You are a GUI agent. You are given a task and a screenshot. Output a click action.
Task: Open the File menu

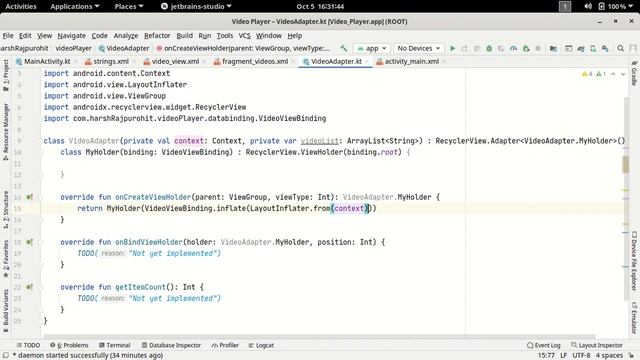pos(8,36)
